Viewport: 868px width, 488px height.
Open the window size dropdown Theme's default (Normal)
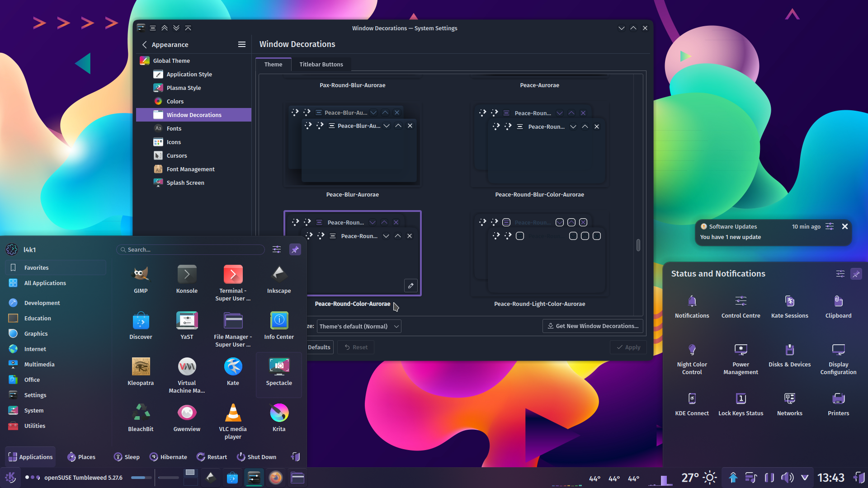click(x=359, y=326)
